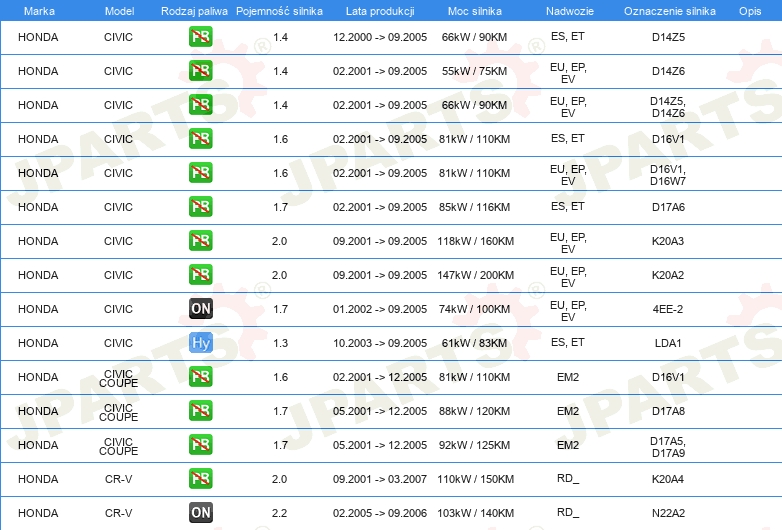782x530 pixels.
Task: Click power value 118kW / 160KM
Action: coord(475,241)
